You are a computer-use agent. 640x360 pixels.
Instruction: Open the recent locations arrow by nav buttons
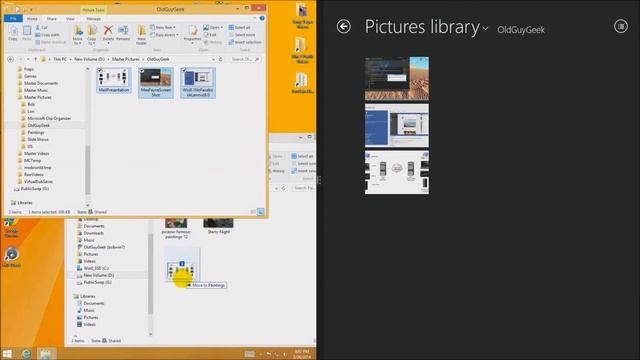(x=28, y=59)
